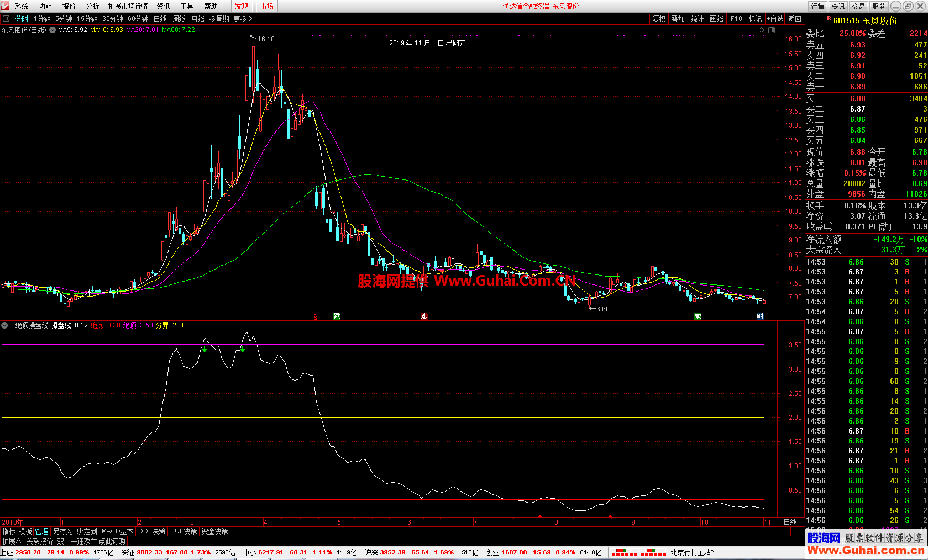Open the 报价 menu
Screen dimensions: 928x560
pyautogui.click(x=69, y=6)
